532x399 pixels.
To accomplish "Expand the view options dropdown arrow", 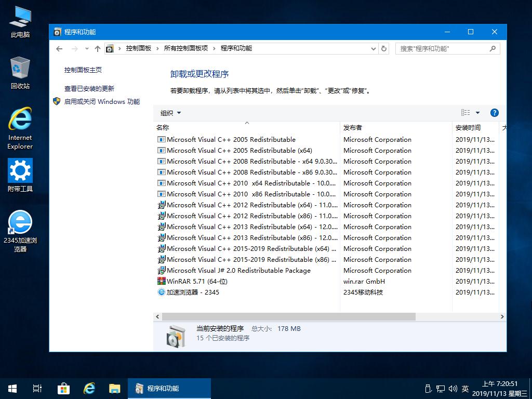I will tap(478, 113).
